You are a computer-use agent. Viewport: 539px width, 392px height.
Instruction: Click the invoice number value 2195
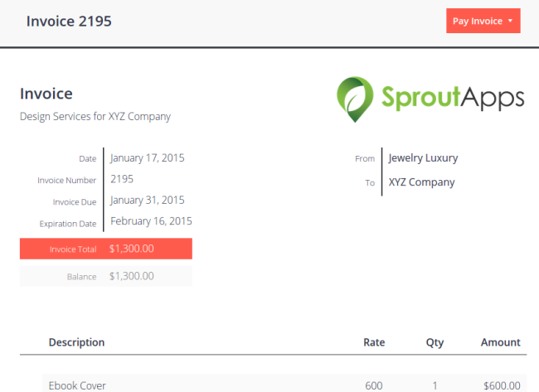pos(122,179)
